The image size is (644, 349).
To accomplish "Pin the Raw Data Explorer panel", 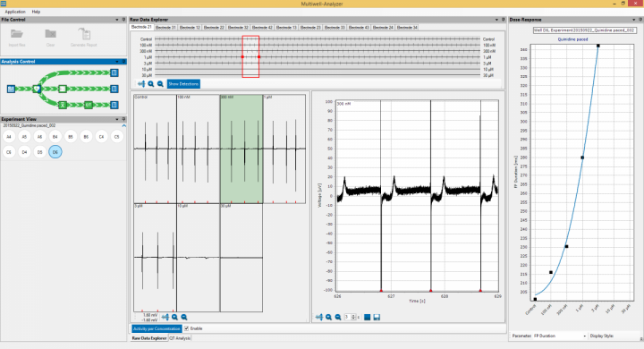I will click(x=503, y=20).
